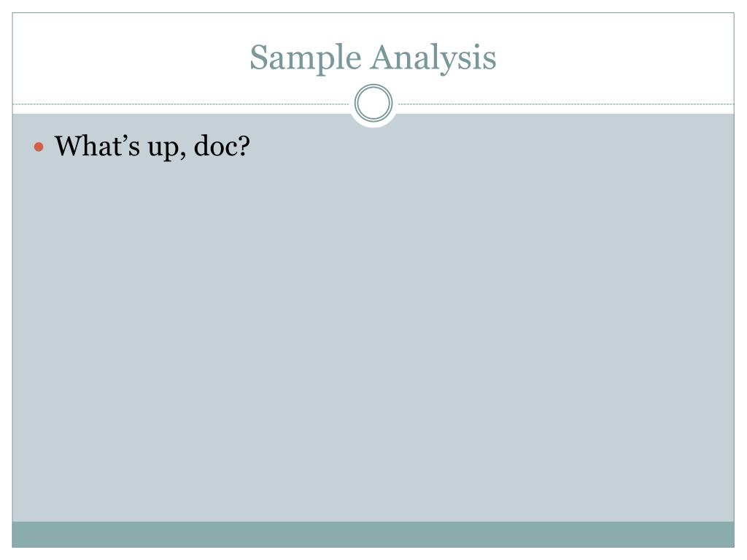The image size is (747, 560).
Task: Select the word "Analysis" in the title
Action: pyautogui.click(x=433, y=58)
